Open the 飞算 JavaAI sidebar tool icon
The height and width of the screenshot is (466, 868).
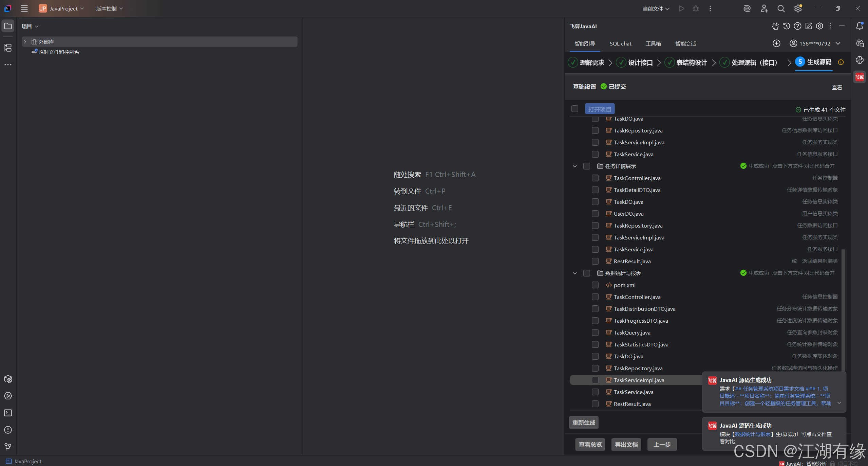(x=860, y=77)
